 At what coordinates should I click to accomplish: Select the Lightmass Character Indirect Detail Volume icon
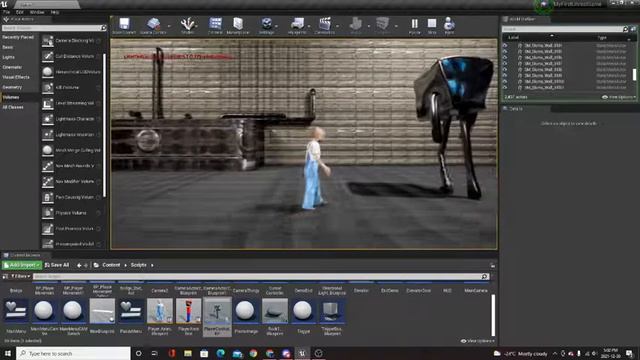coord(48,119)
